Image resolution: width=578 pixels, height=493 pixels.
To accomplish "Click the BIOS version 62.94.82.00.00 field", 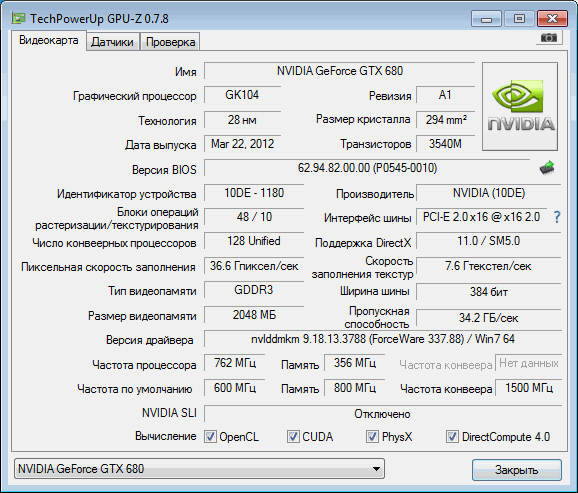I will [367, 168].
